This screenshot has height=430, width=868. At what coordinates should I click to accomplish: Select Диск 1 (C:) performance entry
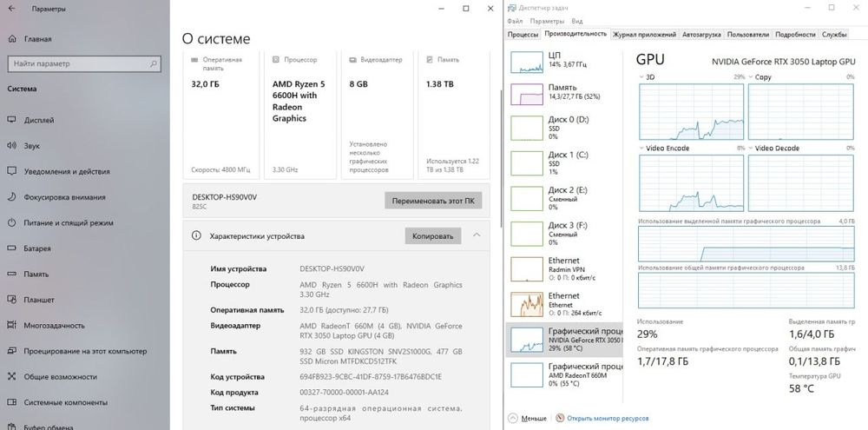click(x=563, y=163)
